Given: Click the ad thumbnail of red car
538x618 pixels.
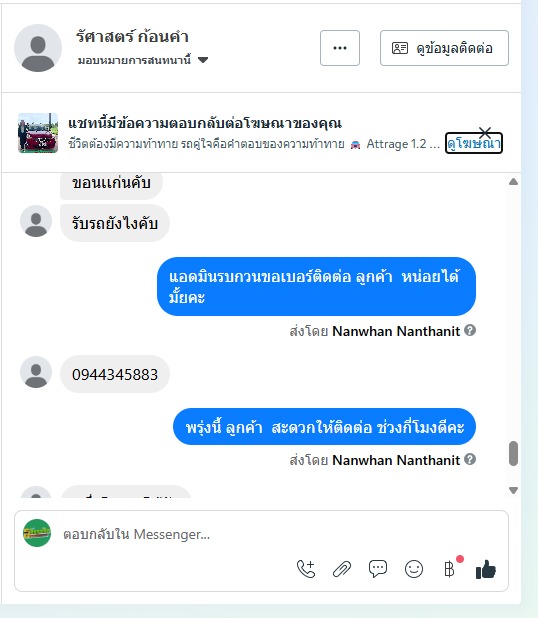Looking at the screenshot, I should click(38, 133).
